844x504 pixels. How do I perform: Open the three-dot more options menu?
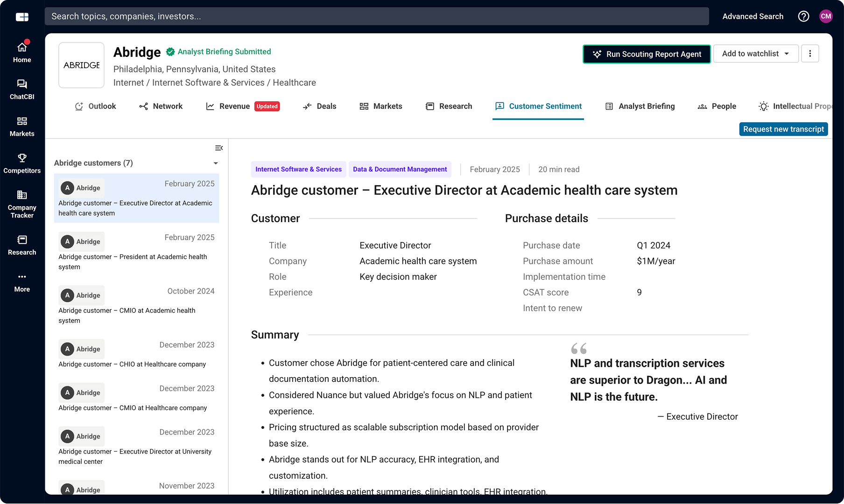(x=810, y=54)
